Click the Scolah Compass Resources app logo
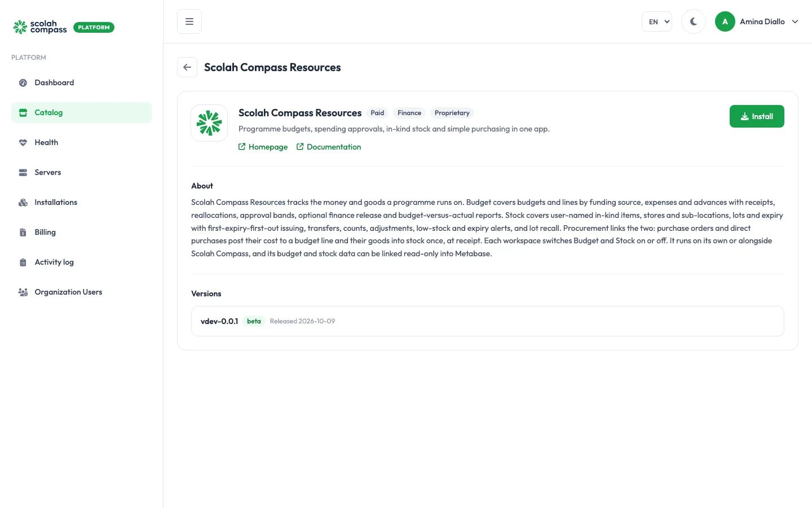This screenshot has width=812, height=508. coord(209,123)
